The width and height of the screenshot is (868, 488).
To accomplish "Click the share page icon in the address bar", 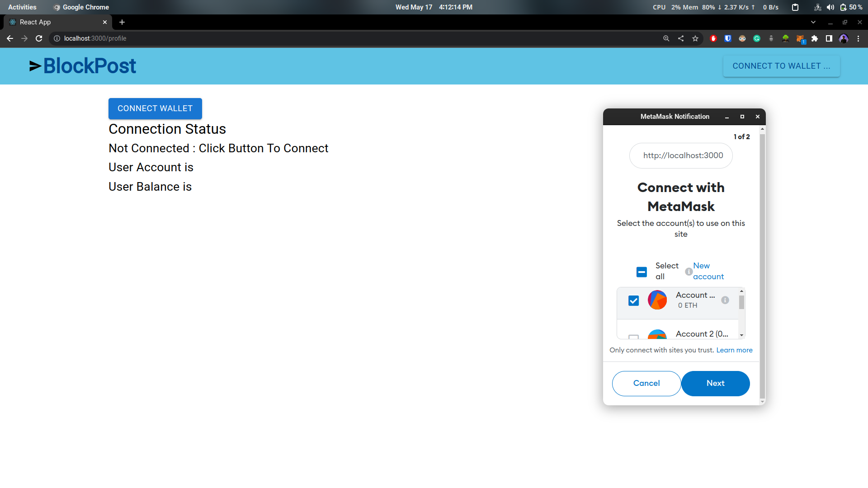I will tap(681, 38).
